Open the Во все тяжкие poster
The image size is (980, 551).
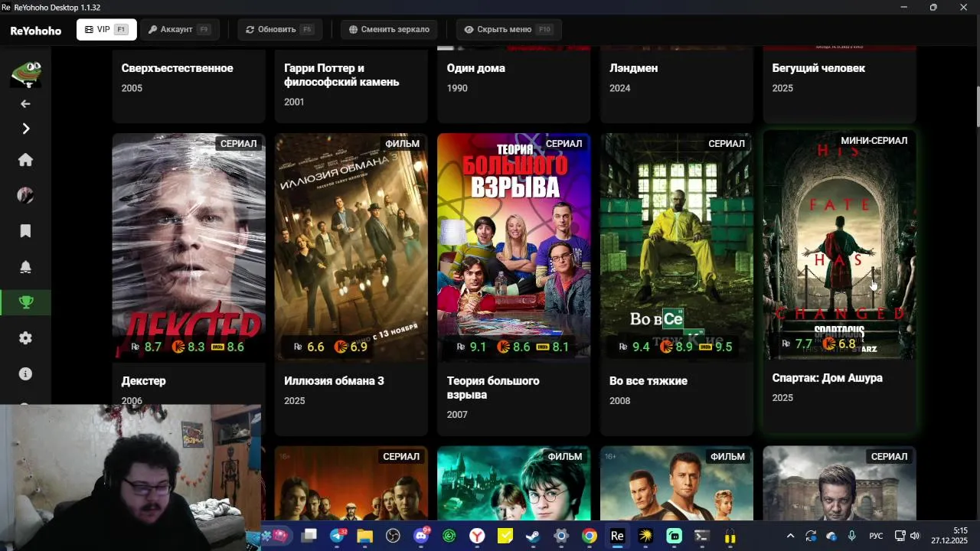(x=677, y=246)
